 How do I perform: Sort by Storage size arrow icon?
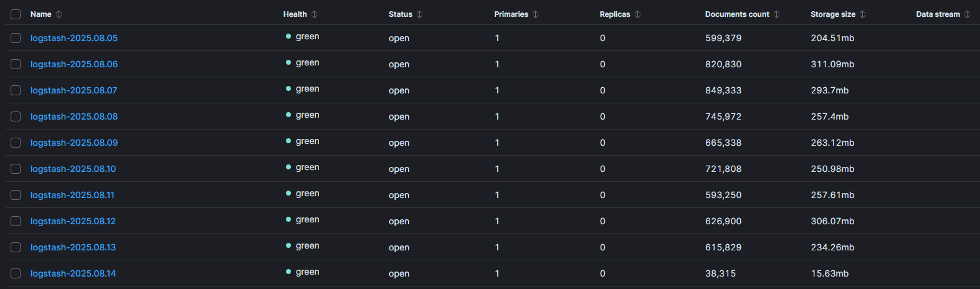coord(863,14)
